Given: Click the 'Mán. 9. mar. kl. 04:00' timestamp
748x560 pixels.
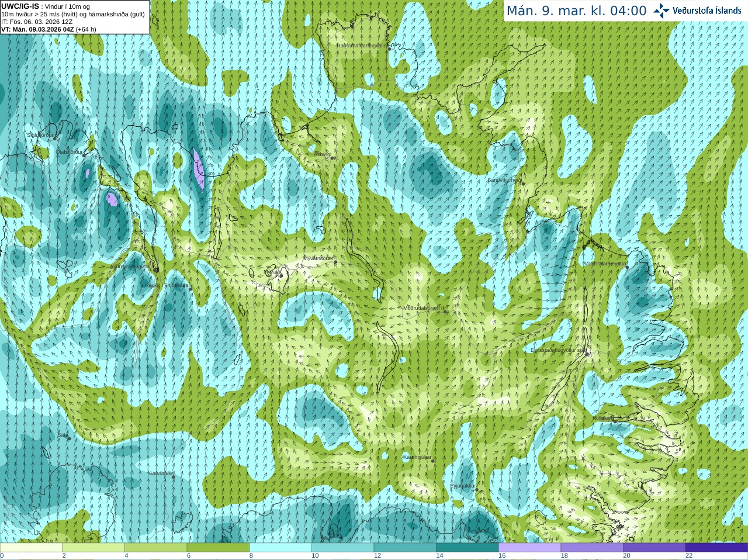Looking at the screenshot, I should point(576,11).
